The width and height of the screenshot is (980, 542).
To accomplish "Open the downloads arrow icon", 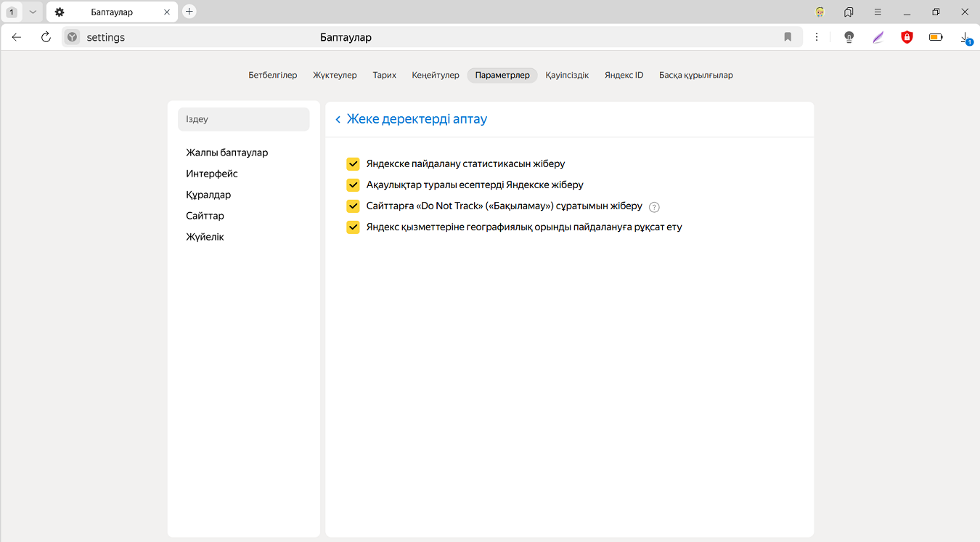I will coord(965,37).
